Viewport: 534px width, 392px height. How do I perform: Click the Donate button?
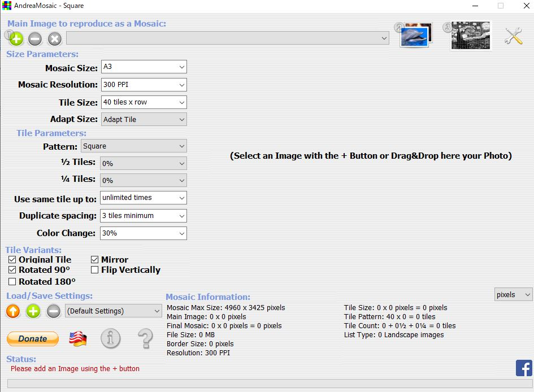coord(33,339)
